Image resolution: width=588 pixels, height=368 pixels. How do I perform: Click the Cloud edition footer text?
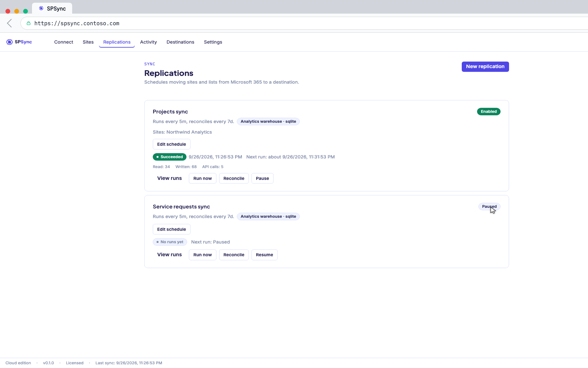[x=18, y=363]
